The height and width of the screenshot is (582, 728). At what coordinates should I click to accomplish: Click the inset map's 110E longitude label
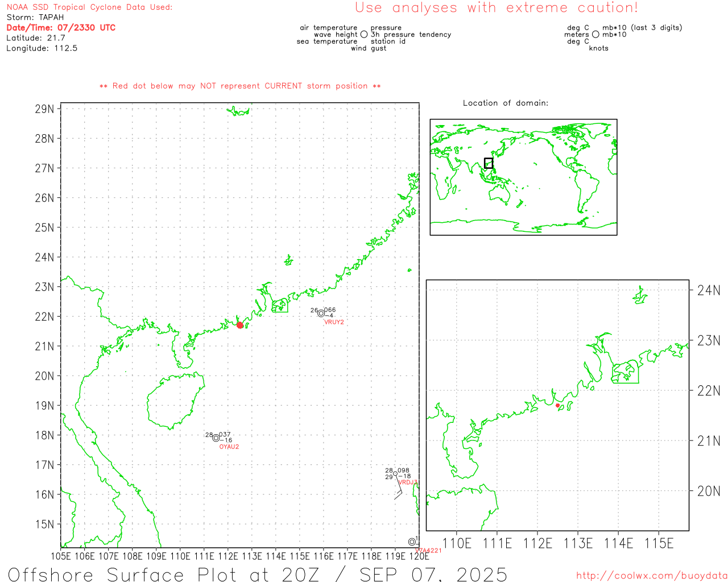click(x=457, y=543)
